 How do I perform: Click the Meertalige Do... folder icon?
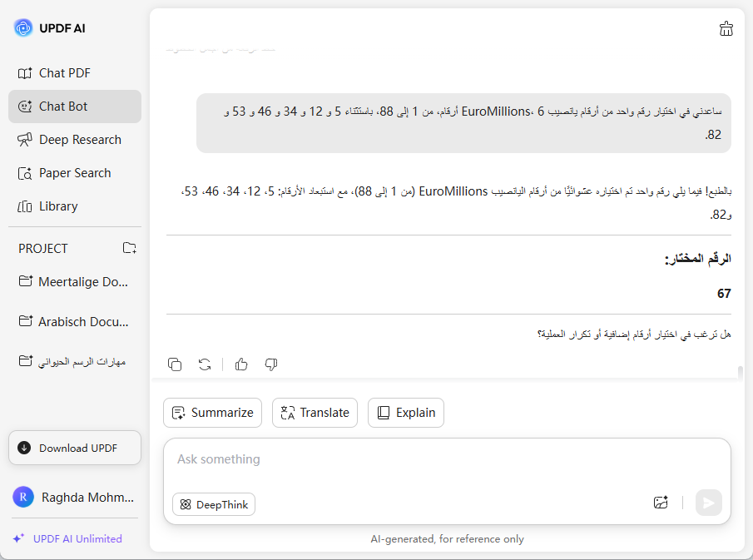(26, 281)
